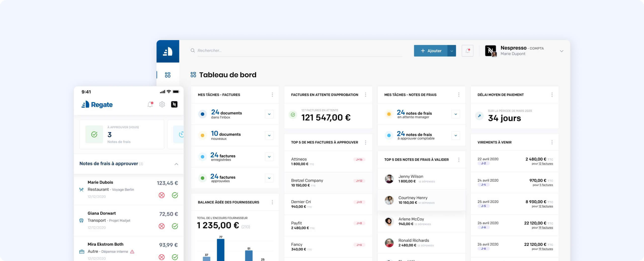Screen dimensions: 644x261
Task: Approve Marie Dubois expense with green check
Action: tap(175, 195)
